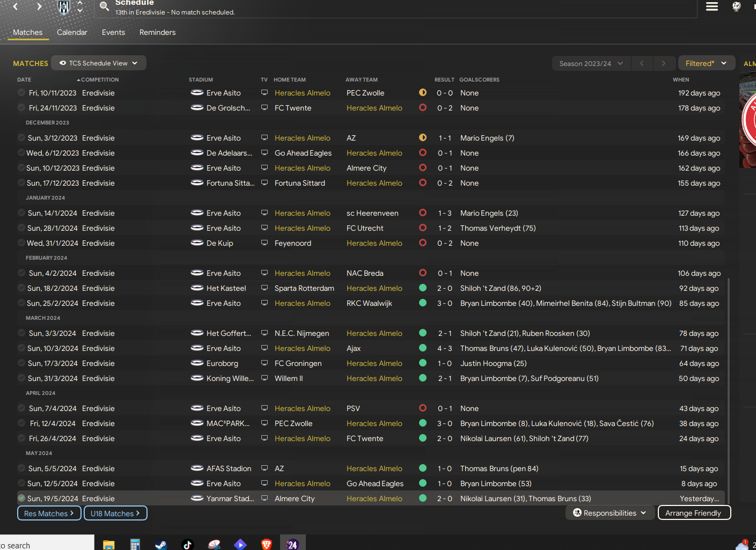Toggle checkmark for Sun 5/5/2024 match
This screenshot has width=756, height=550.
tap(21, 468)
